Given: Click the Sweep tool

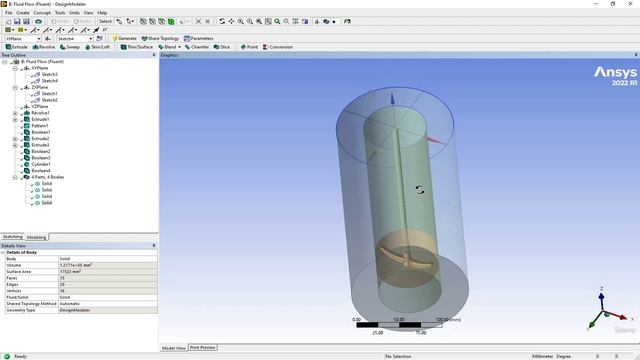Looking at the screenshot, I should point(70,47).
